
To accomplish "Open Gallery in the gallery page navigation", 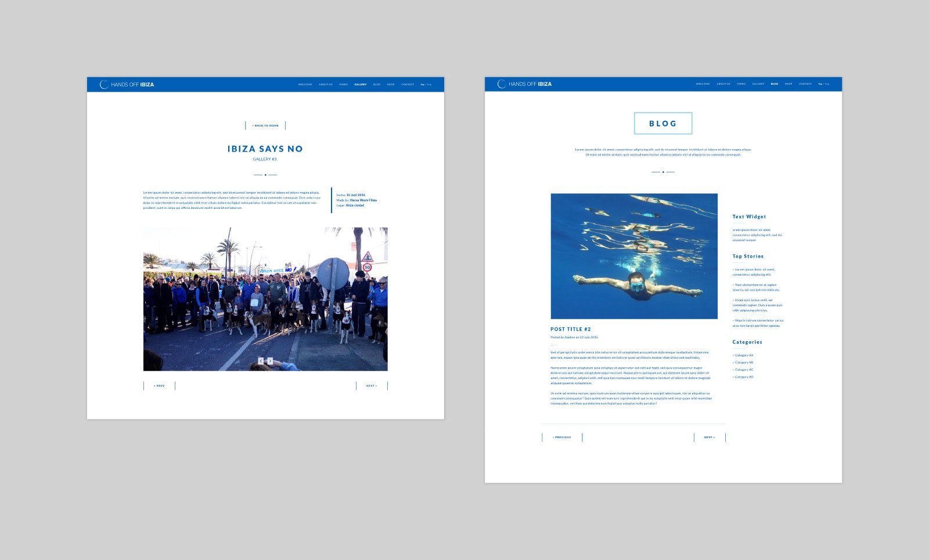I will 361,85.
